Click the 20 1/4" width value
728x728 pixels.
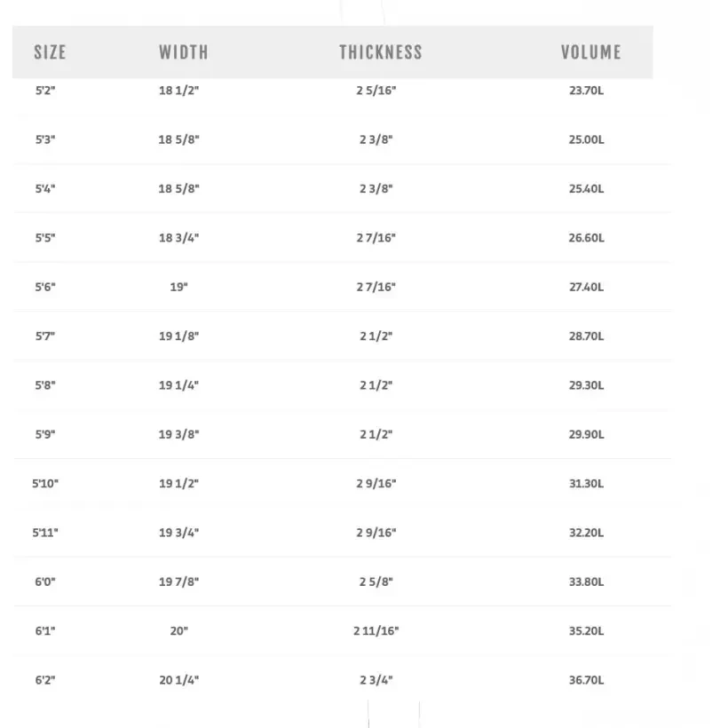tap(179, 680)
